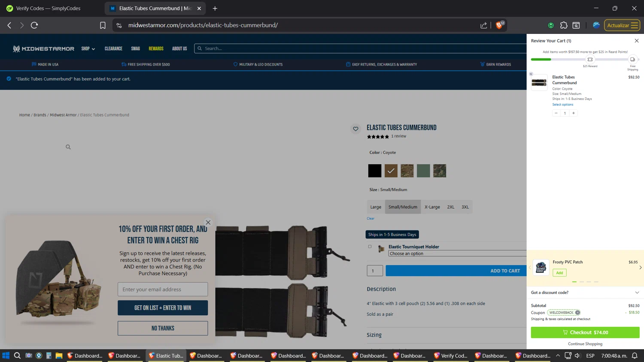Expand 'Got a discount code?' section
The height and width of the screenshot is (362, 644).
tap(585, 293)
